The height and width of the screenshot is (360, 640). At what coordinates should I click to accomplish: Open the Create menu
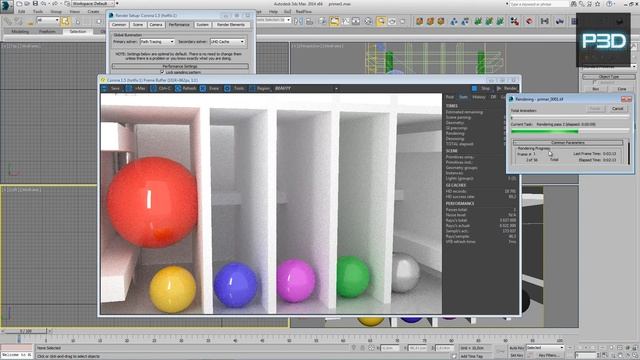(93, 12)
